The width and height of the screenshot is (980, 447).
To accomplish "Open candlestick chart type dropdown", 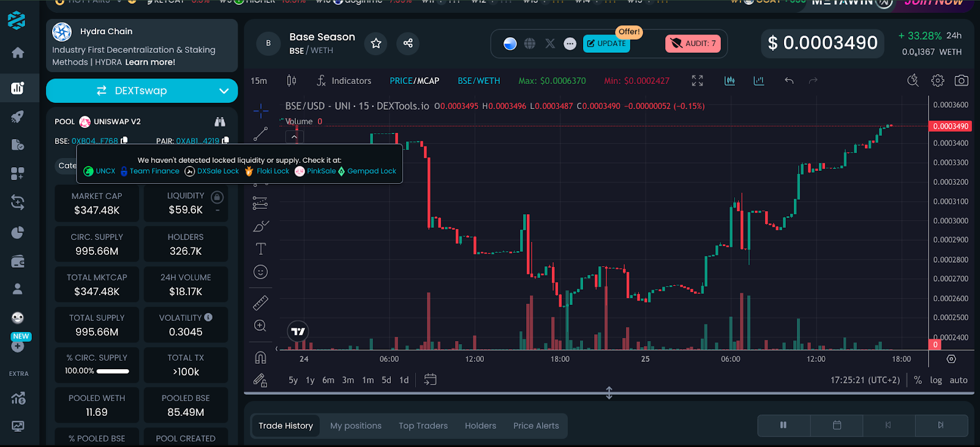I will (292, 80).
